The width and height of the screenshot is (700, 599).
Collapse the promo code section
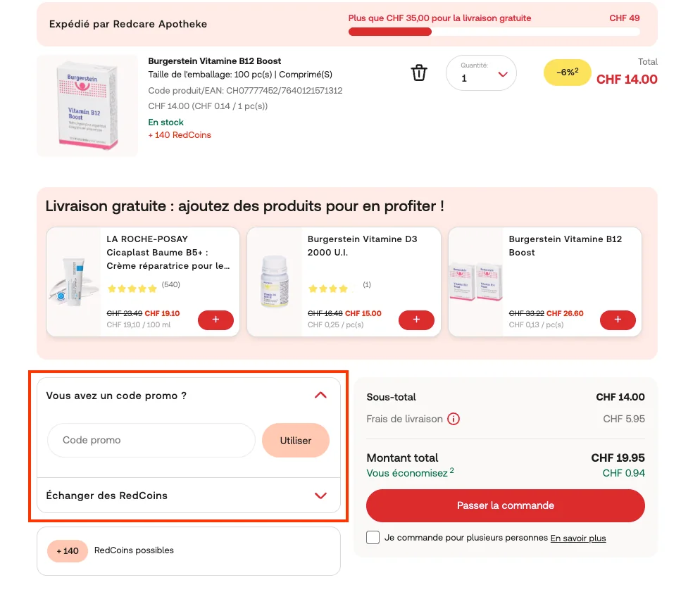320,395
